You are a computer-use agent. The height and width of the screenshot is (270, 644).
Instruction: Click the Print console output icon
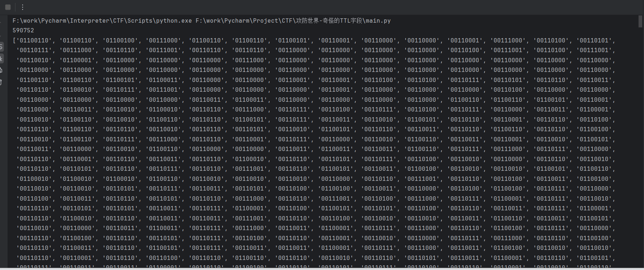click(1, 70)
